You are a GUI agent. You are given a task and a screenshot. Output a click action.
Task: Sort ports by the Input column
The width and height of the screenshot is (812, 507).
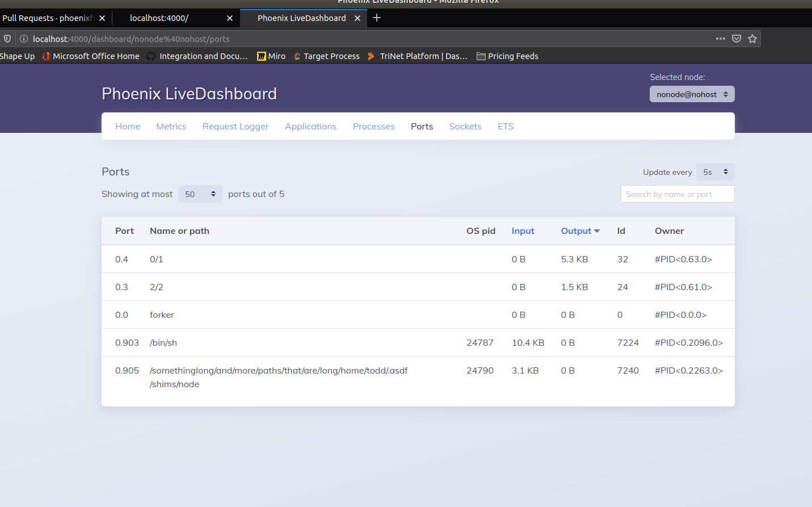pyautogui.click(x=523, y=231)
